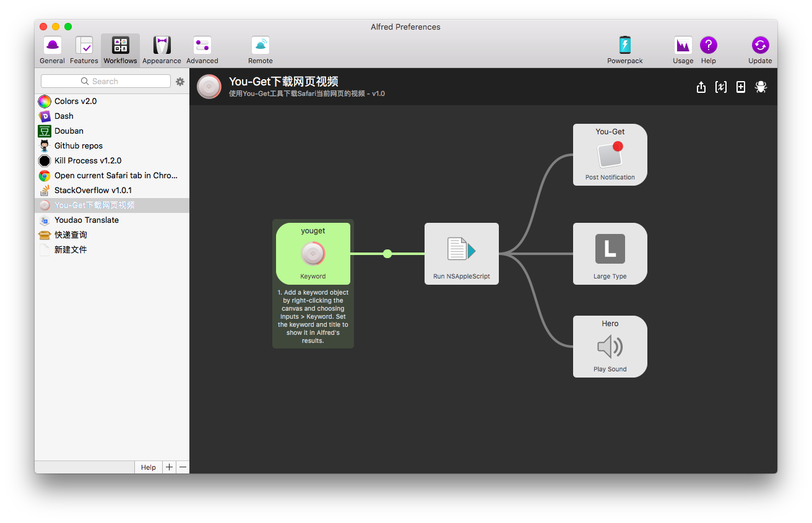The image size is (812, 523).
Task: Click the workflow search field
Action: point(106,81)
